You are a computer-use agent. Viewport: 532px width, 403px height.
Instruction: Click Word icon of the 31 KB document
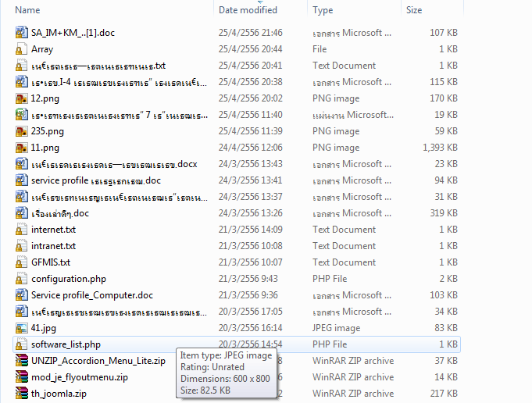pos(21,197)
